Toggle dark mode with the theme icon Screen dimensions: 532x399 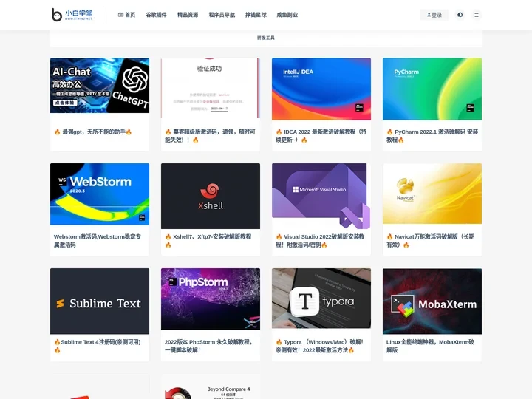pos(460,15)
